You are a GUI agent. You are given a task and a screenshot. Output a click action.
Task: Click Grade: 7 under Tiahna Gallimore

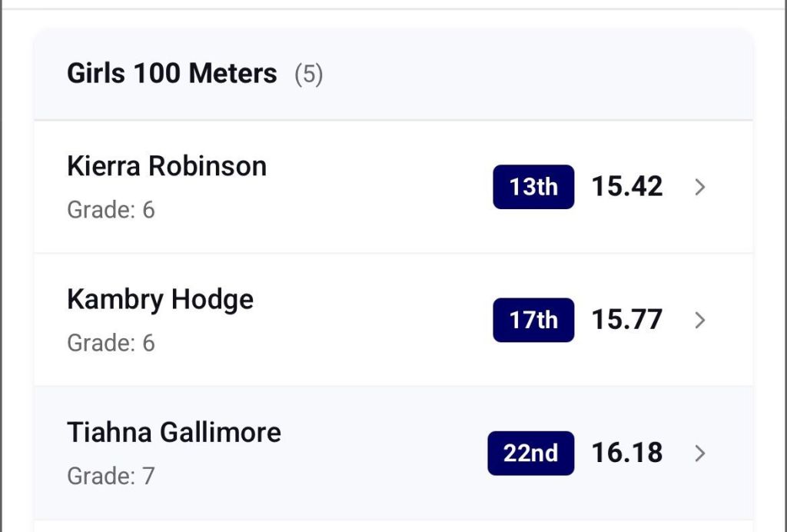(x=111, y=476)
